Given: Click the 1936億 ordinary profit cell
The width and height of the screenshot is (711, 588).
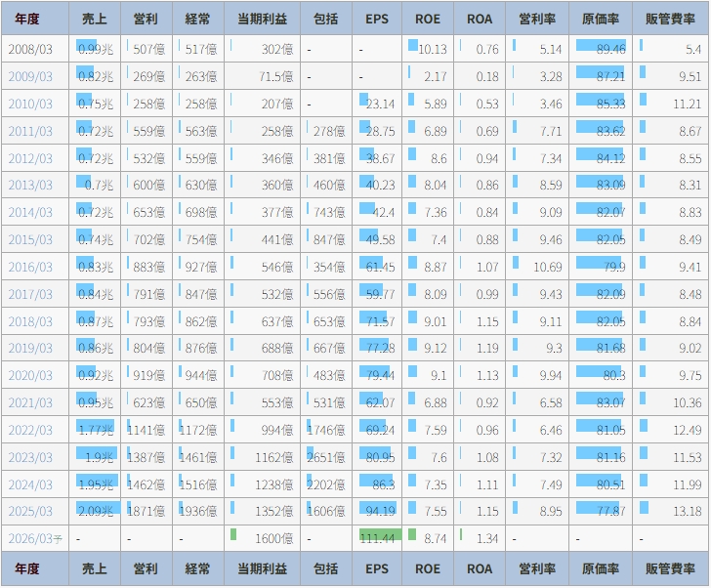Looking at the screenshot, I should pyautogui.click(x=200, y=512).
